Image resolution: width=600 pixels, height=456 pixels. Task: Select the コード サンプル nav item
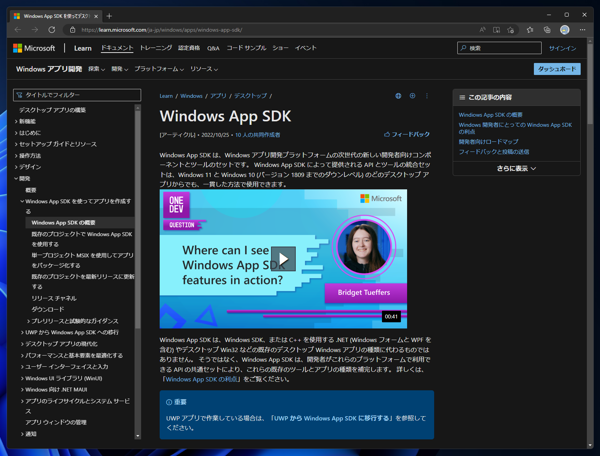[246, 48]
